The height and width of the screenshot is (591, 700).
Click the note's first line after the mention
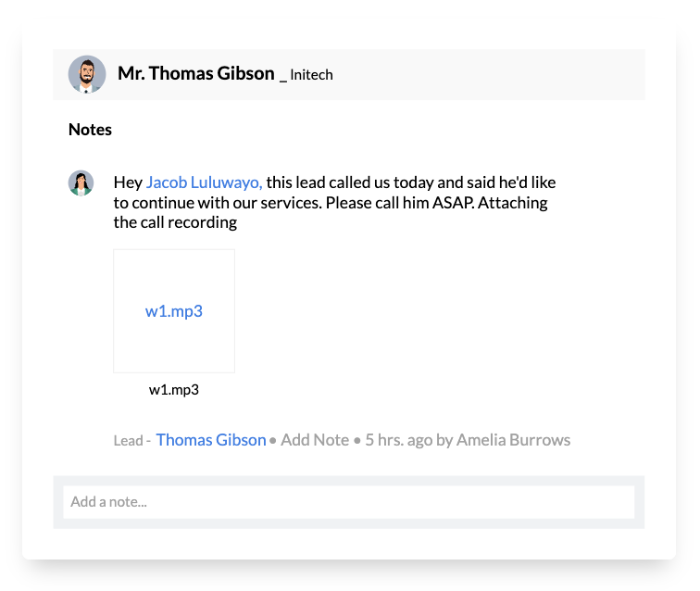[x=411, y=182]
